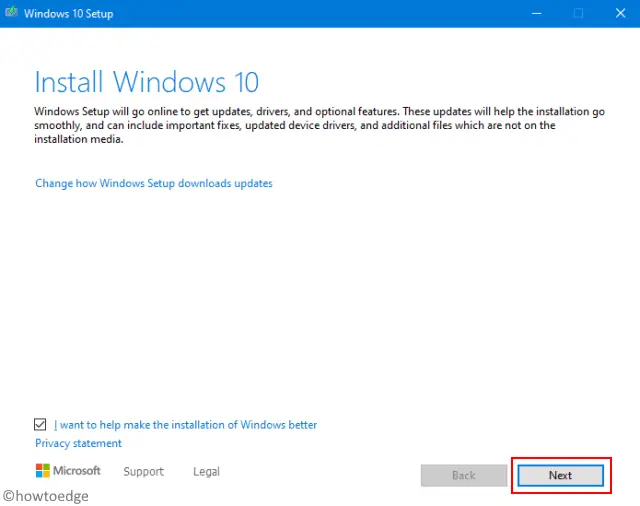
Task: Open the Legal link
Action: (207, 471)
